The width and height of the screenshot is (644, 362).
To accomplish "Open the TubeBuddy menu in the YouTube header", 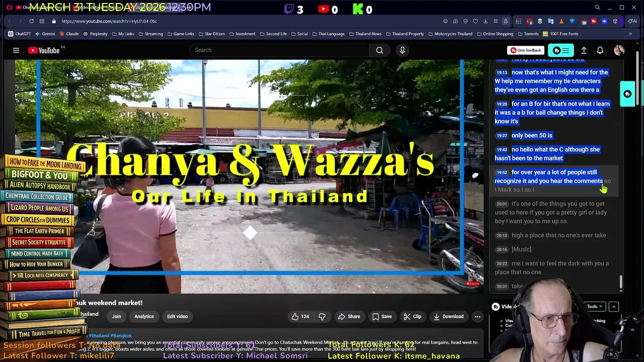I will (561, 50).
